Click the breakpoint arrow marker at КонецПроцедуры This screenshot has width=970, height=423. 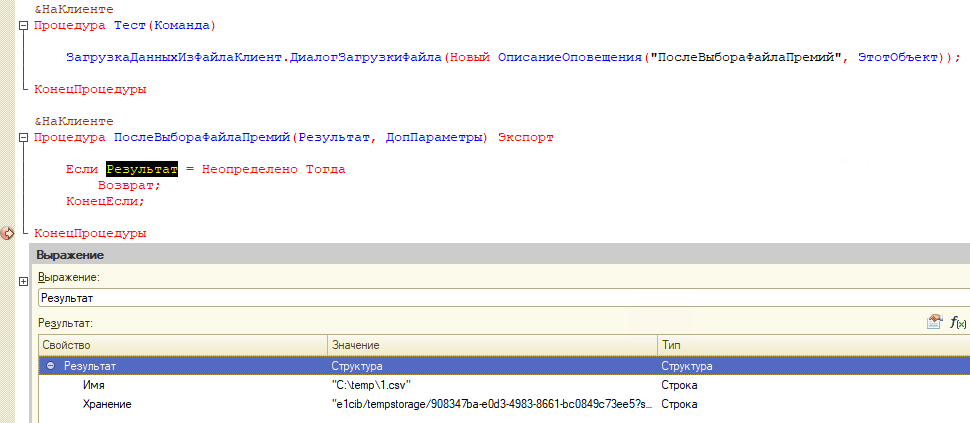pyautogui.click(x=8, y=233)
